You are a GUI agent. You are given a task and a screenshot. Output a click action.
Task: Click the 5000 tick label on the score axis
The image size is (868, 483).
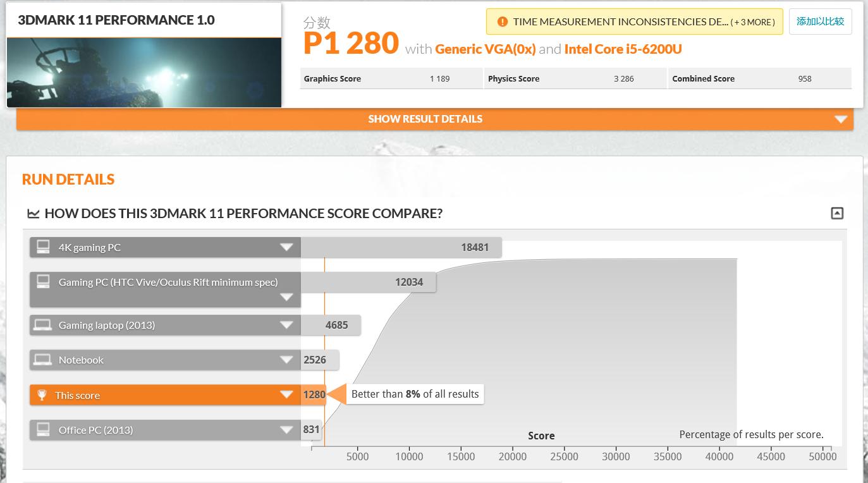tap(358, 456)
